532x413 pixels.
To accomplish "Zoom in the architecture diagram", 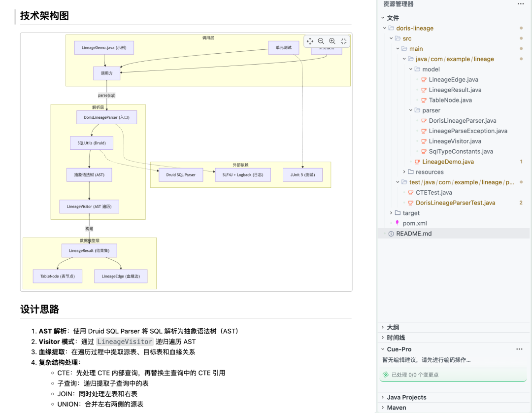I will (x=332, y=41).
